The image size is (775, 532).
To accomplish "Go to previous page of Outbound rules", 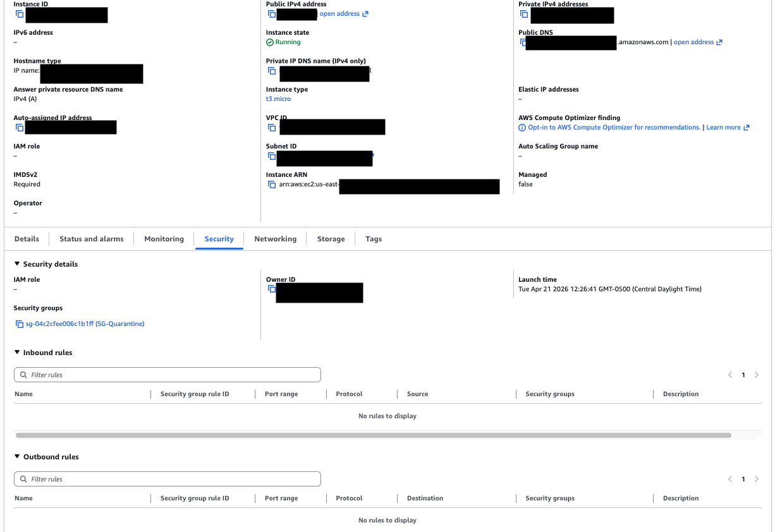I will click(x=730, y=479).
